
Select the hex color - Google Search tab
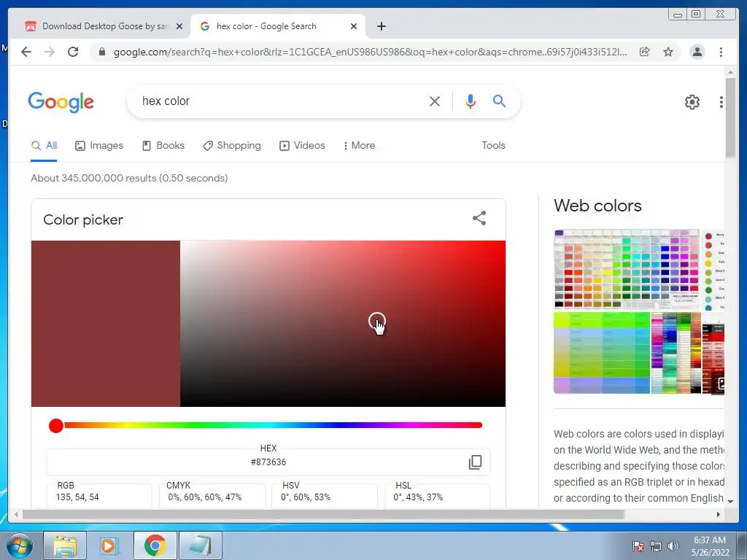pyautogui.click(x=278, y=26)
